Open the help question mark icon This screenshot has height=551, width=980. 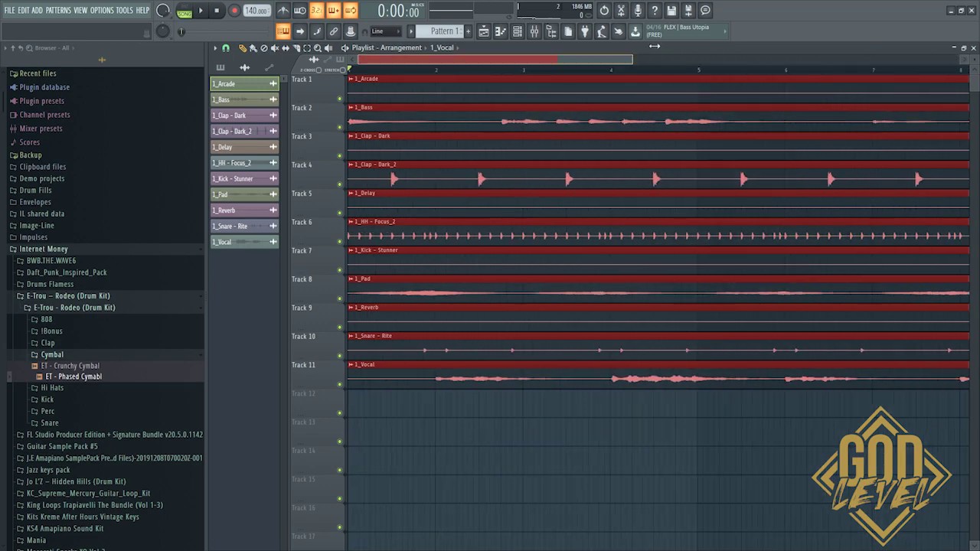(655, 11)
